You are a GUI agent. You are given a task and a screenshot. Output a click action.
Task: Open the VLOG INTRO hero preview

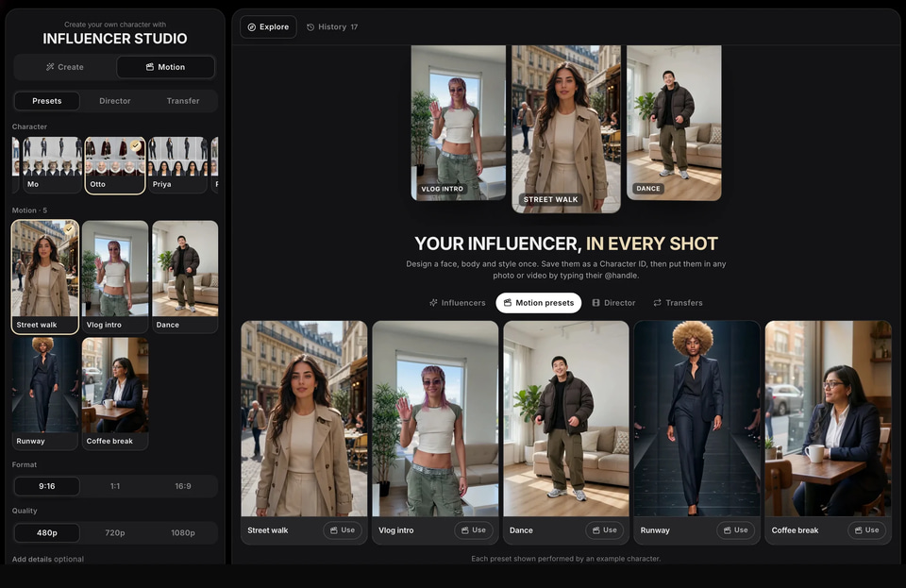coord(459,123)
